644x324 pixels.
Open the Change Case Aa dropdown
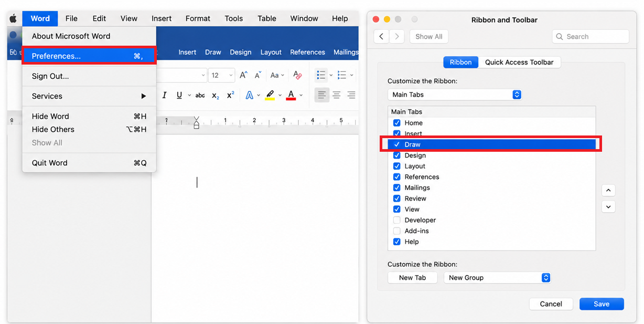pos(277,75)
